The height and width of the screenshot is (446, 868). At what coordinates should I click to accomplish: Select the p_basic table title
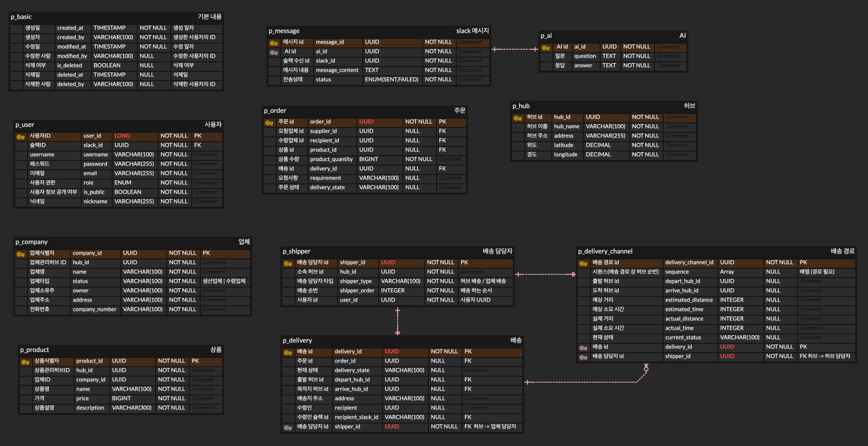[x=21, y=17]
